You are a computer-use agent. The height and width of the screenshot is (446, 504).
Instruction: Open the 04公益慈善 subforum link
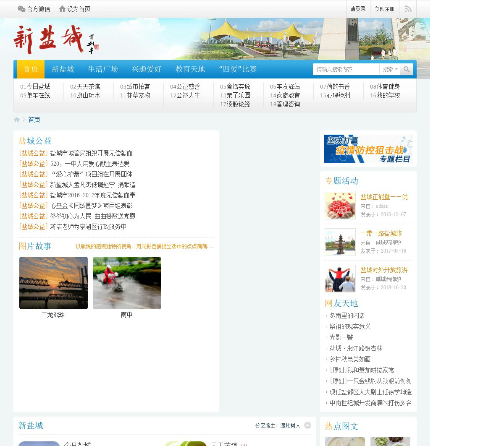point(185,86)
